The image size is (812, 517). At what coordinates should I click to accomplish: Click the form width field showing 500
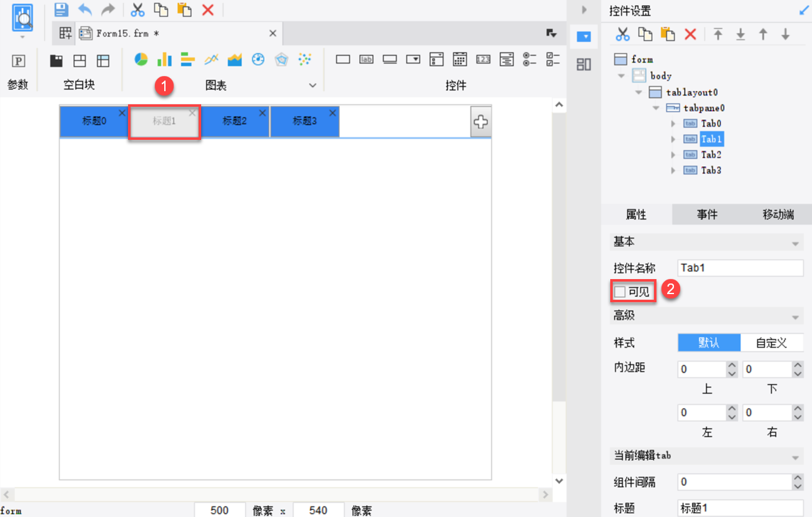tap(219, 510)
